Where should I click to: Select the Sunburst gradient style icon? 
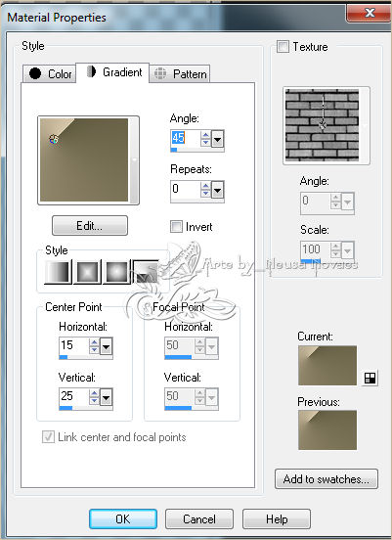click(117, 272)
